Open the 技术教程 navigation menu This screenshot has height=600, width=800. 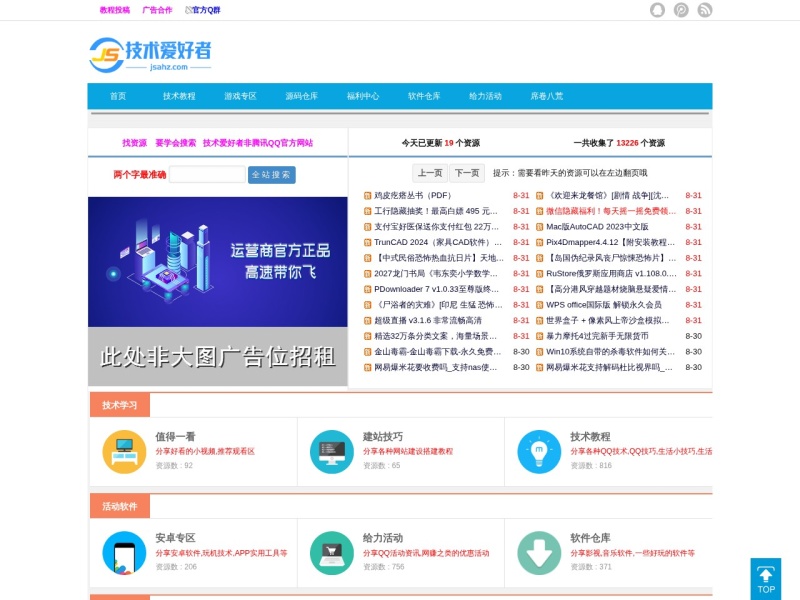click(x=179, y=96)
